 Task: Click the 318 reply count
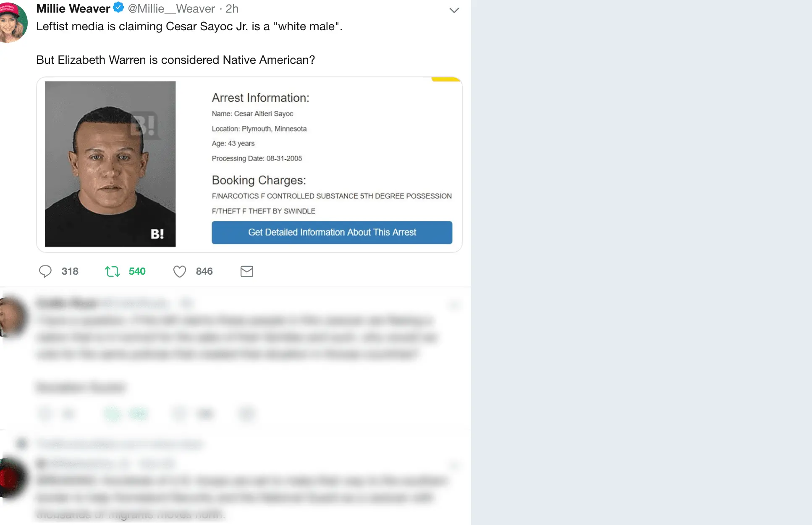(x=70, y=271)
